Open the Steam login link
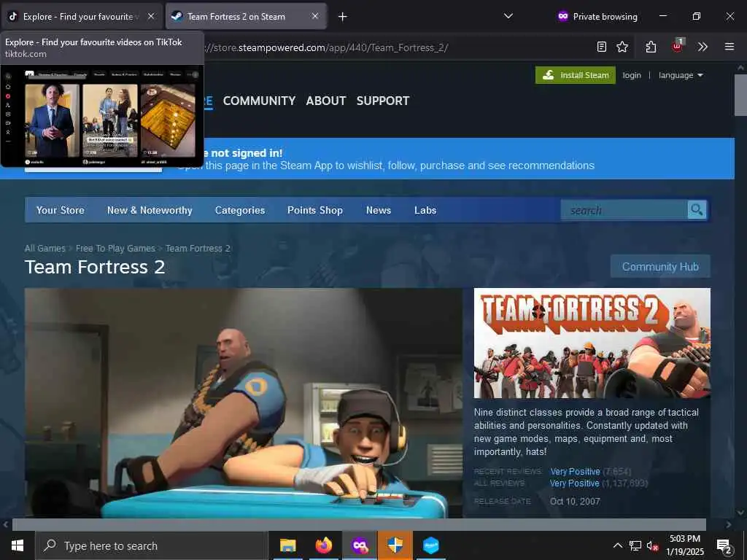The image size is (747, 560). (x=632, y=75)
